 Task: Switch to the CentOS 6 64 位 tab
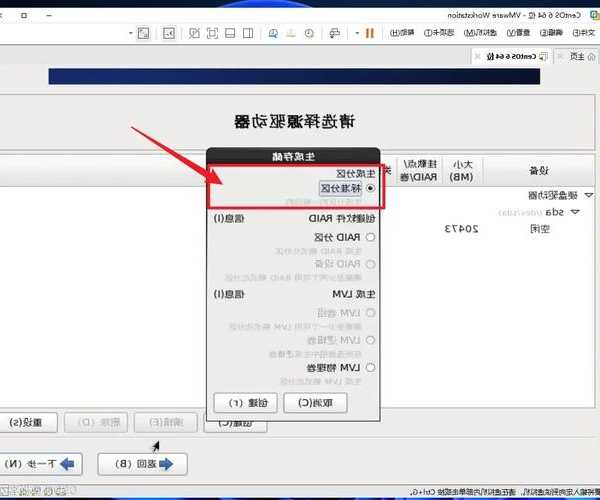510,57
